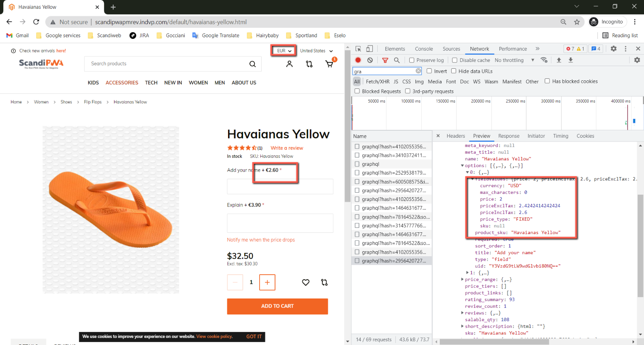Enable the Disable cache checkbox
The width and height of the screenshot is (644, 345).
[x=454, y=60]
